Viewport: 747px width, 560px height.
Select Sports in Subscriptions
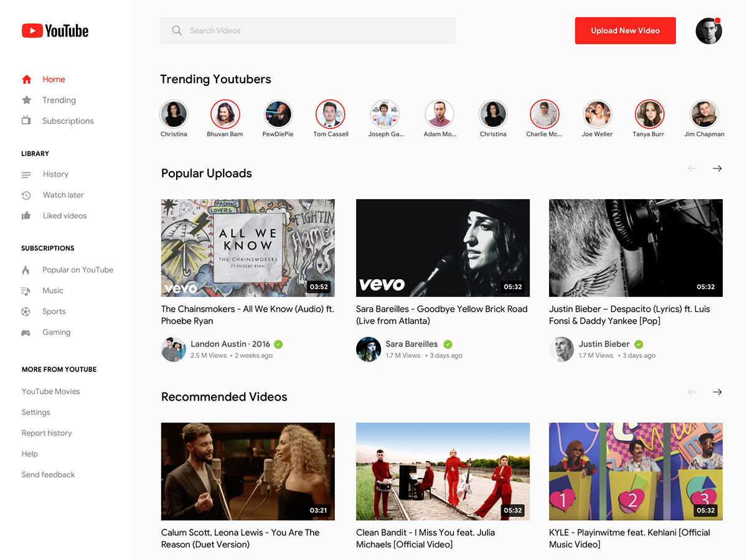[54, 312]
